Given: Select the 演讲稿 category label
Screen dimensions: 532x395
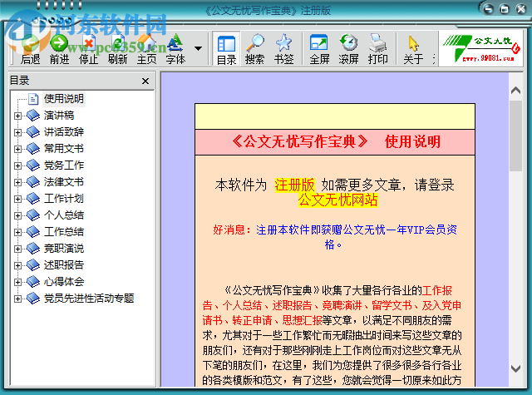Looking at the screenshot, I should [59, 116].
